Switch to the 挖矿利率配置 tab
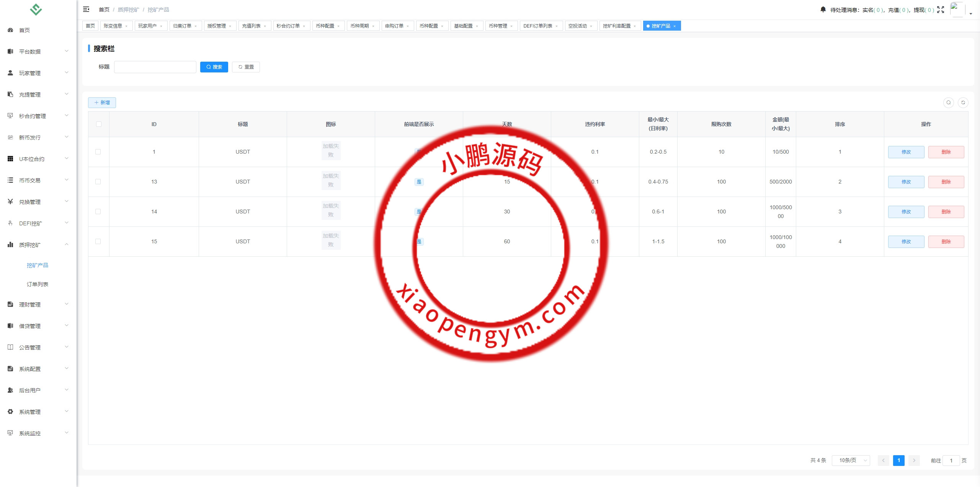 click(616, 26)
